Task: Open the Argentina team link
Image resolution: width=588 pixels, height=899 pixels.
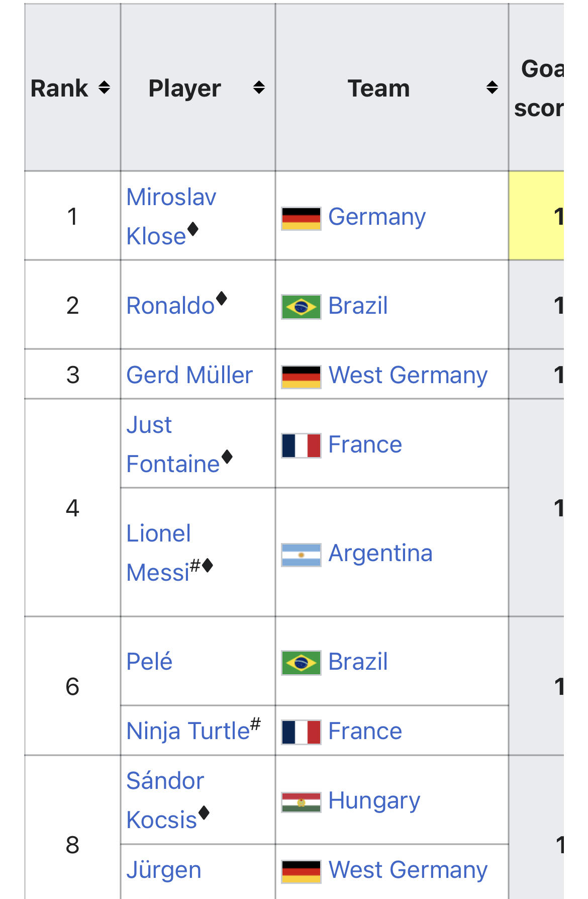Action: point(380,553)
